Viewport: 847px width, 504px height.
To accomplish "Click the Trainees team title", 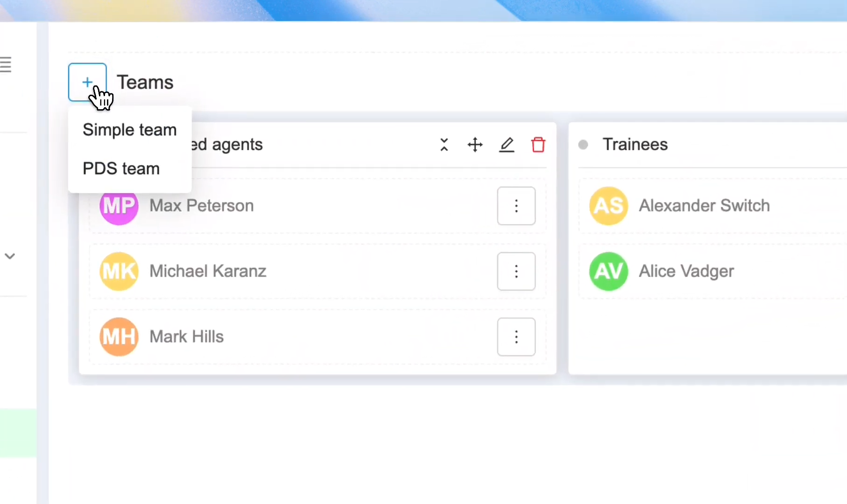I will pos(635,145).
